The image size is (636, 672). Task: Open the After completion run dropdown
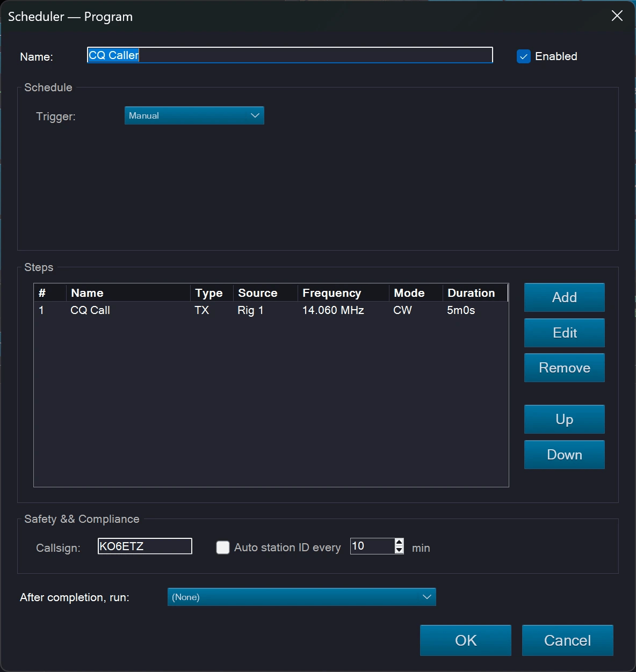[x=302, y=597]
